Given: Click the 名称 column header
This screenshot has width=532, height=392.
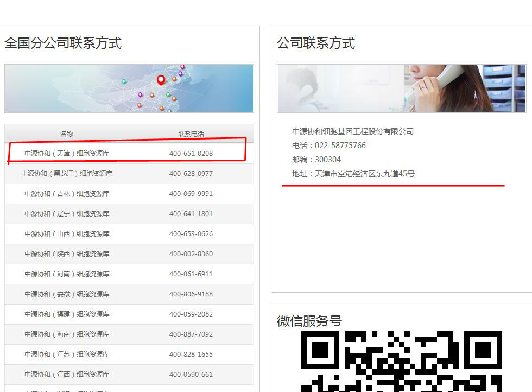Looking at the screenshot, I should click(x=67, y=134).
